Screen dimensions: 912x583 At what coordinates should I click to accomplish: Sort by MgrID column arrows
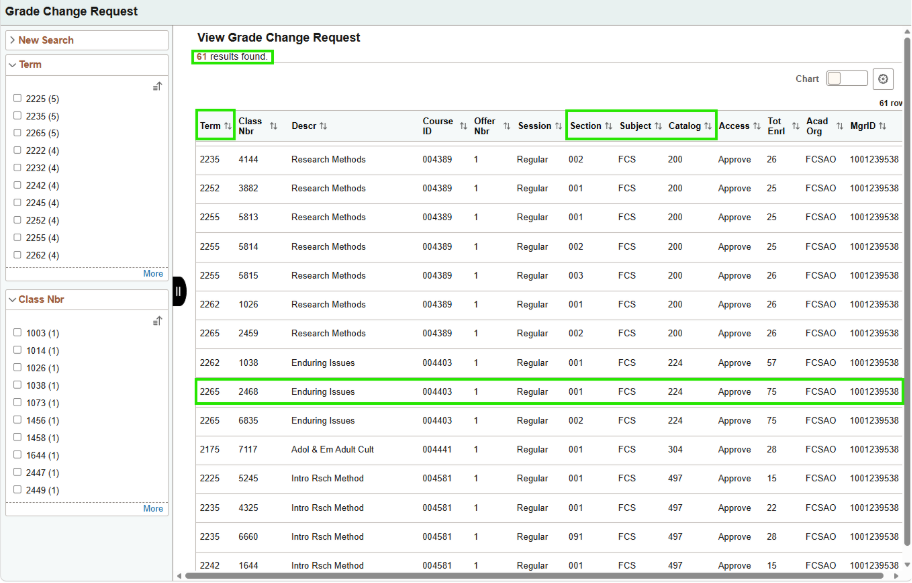point(882,126)
